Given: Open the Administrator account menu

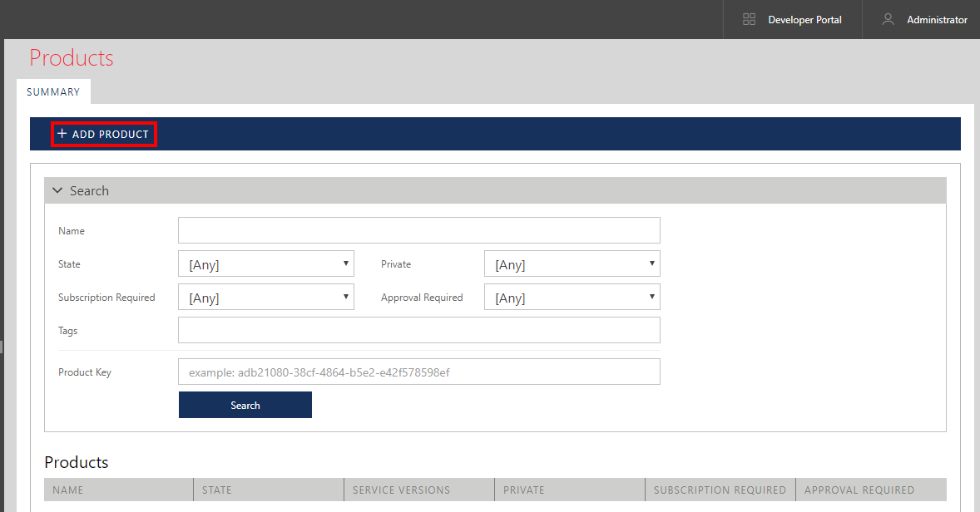Looking at the screenshot, I should [x=937, y=20].
